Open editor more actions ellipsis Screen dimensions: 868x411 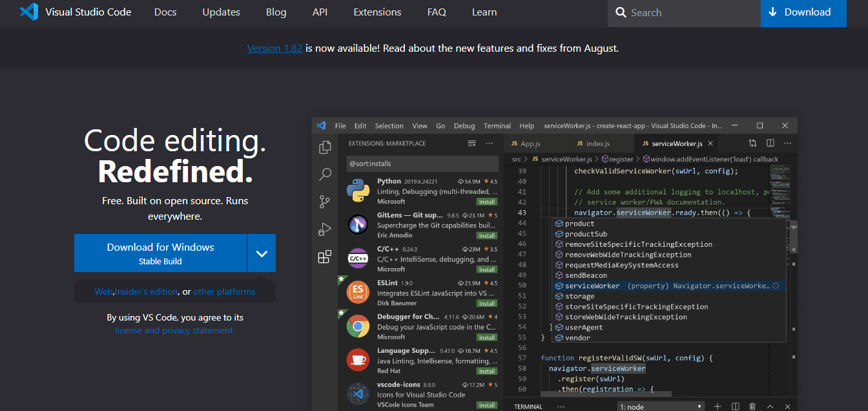(787, 143)
